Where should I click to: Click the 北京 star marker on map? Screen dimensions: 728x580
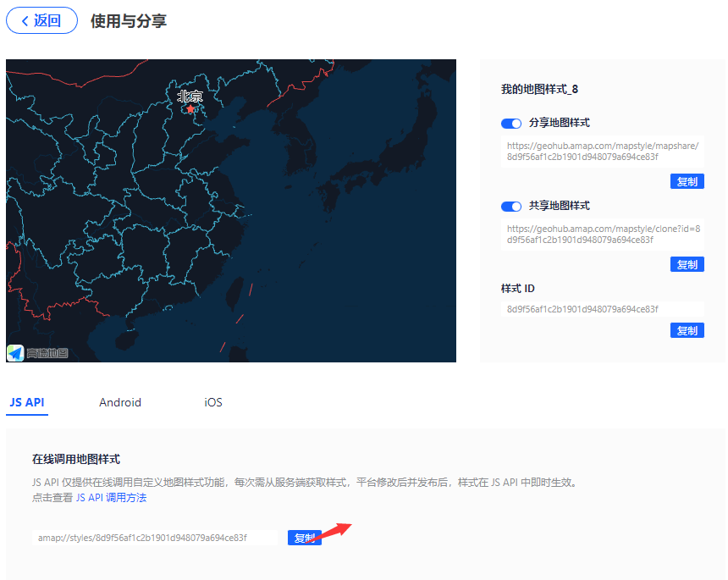(190, 109)
